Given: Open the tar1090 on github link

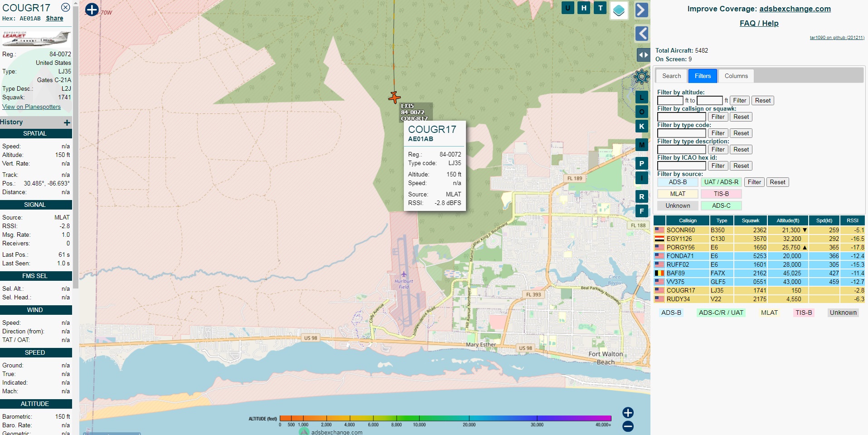Looking at the screenshot, I should [837, 38].
